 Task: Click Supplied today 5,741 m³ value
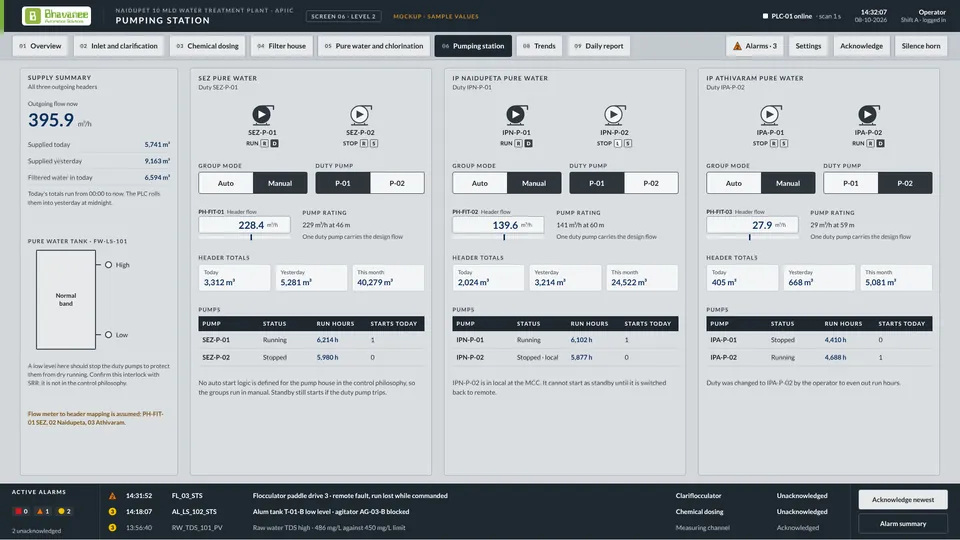click(x=157, y=144)
